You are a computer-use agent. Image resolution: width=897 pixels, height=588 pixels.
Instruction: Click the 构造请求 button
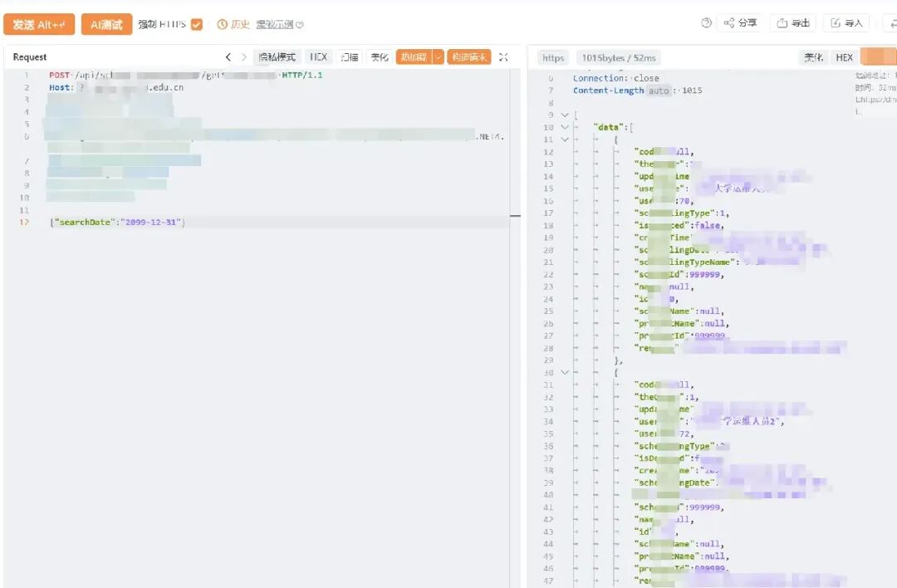click(x=469, y=57)
